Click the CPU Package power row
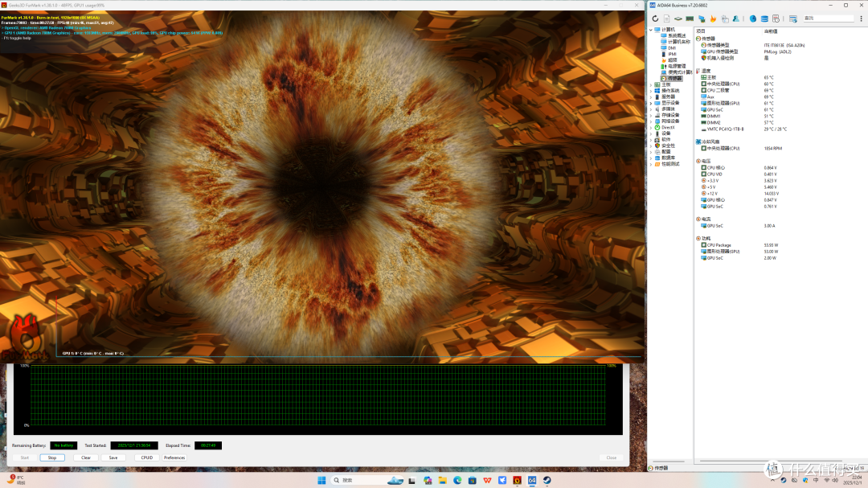This screenshot has width=868, height=488. click(740, 245)
